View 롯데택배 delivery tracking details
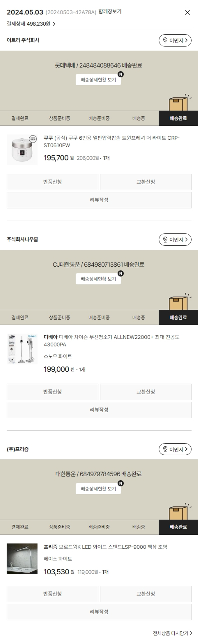This screenshot has height=644, width=198. coord(98,80)
